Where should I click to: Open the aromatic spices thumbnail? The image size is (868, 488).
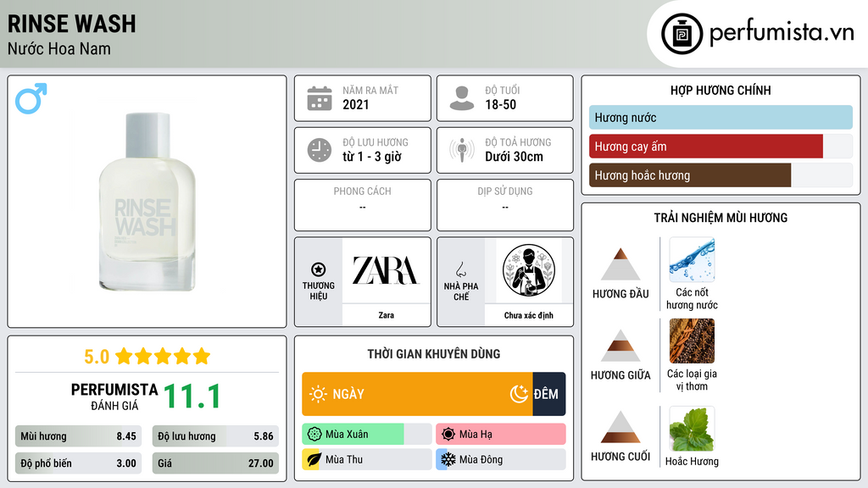(x=692, y=341)
